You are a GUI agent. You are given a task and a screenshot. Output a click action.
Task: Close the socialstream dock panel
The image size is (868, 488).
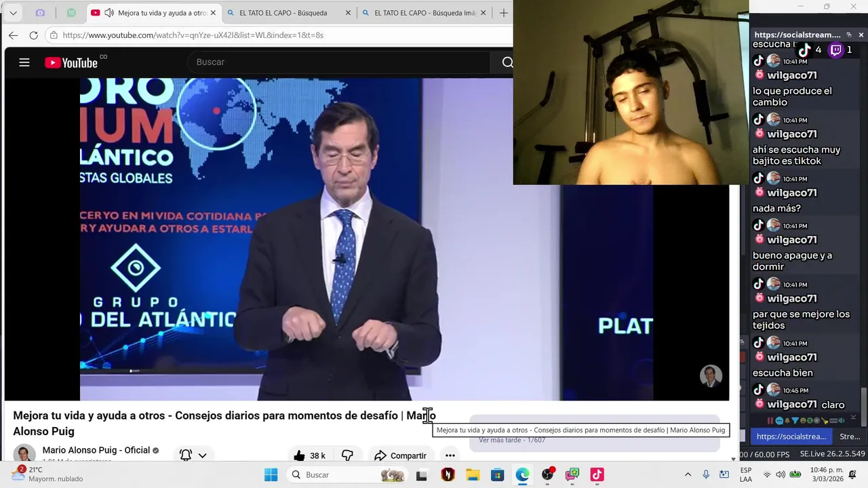(861, 35)
